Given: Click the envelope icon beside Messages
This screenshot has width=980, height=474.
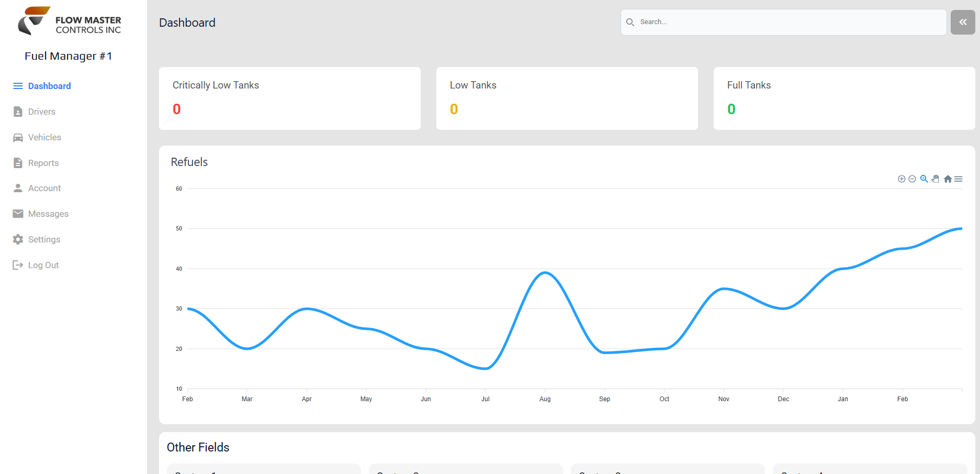Looking at the screenshot, I should click(18, 214).
